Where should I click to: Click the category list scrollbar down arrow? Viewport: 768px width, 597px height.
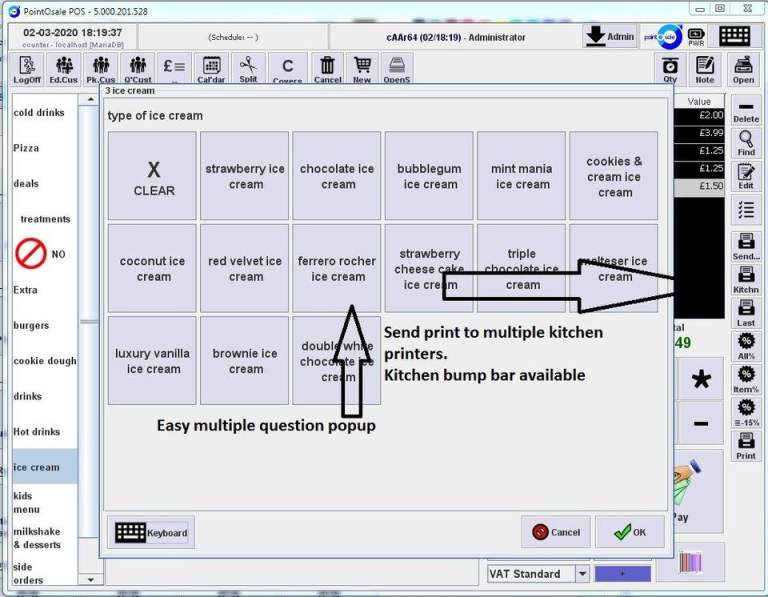coord(90,579)
